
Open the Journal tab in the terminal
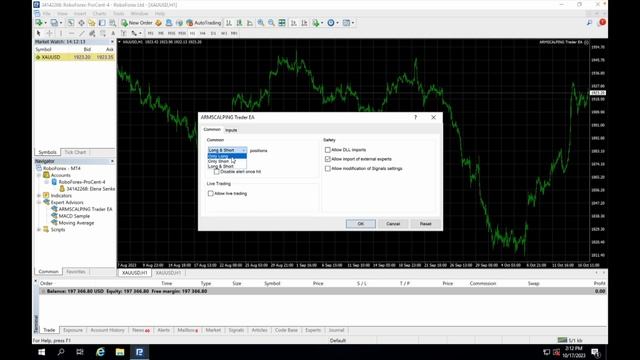pyautogui.click(x=336, y=330)
